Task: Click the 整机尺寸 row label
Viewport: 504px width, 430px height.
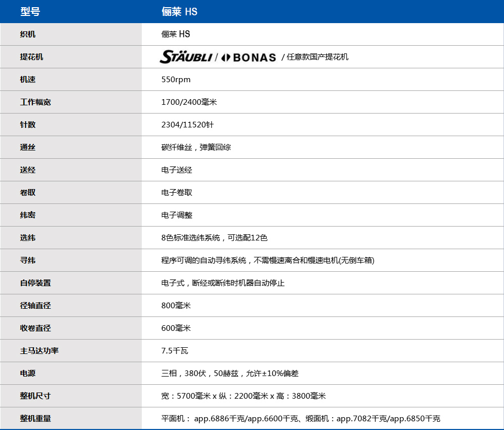Action: pos(35,396)
